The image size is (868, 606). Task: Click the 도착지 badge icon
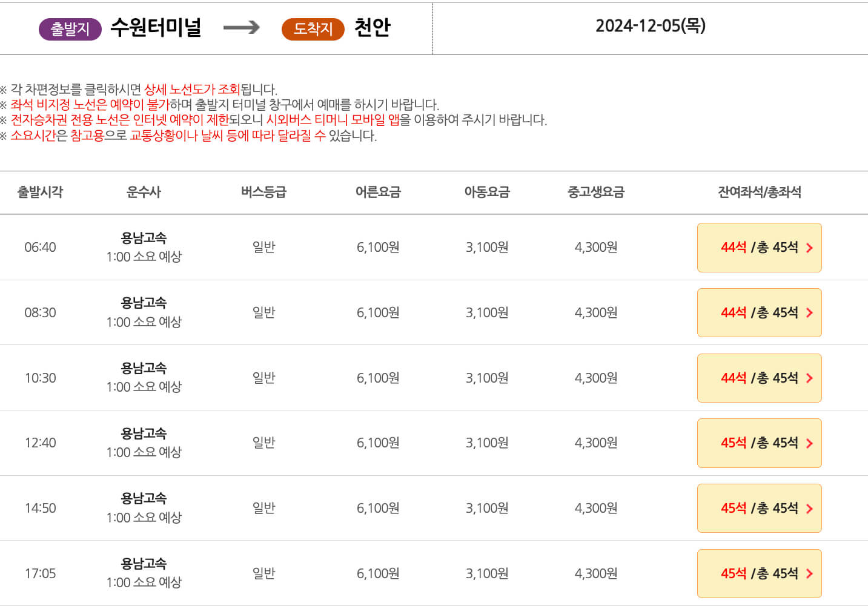point(313,28)
